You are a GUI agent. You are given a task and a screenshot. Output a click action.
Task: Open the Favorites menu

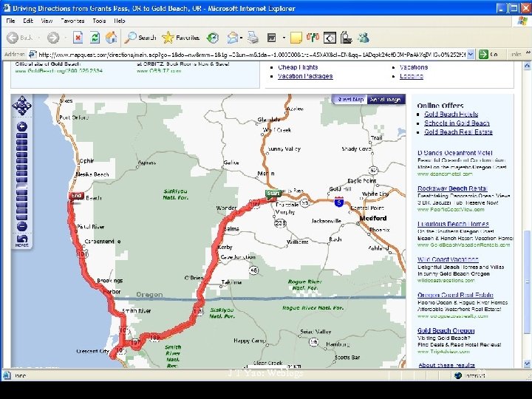click(72, 21)
